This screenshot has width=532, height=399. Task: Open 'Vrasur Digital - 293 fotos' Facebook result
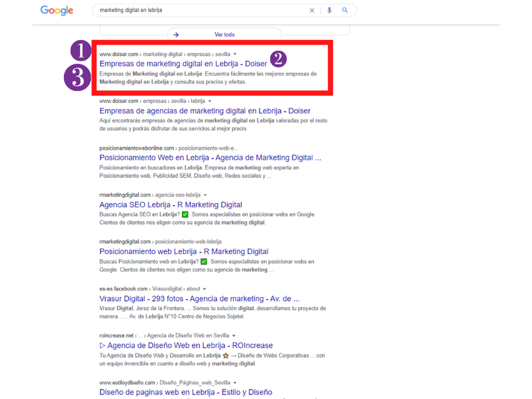pyautogui.click(x=199, y=298)
